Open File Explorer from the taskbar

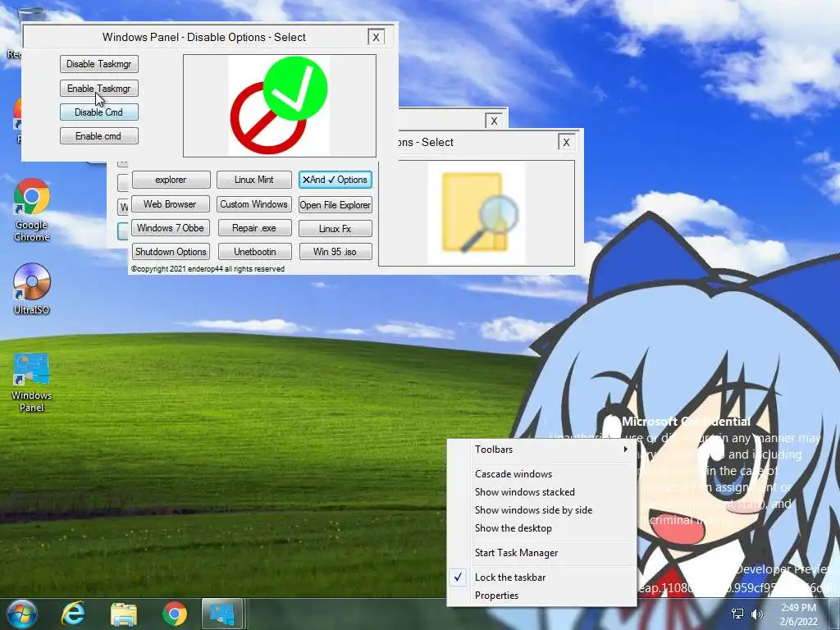pyautogui.click(x=124, y=614)
